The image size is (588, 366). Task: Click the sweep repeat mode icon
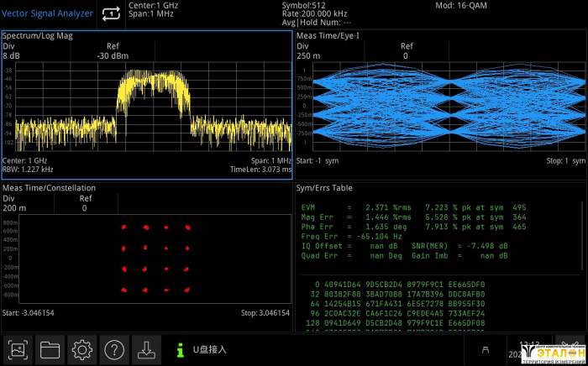pyautogui.click(x=111, y=13)
